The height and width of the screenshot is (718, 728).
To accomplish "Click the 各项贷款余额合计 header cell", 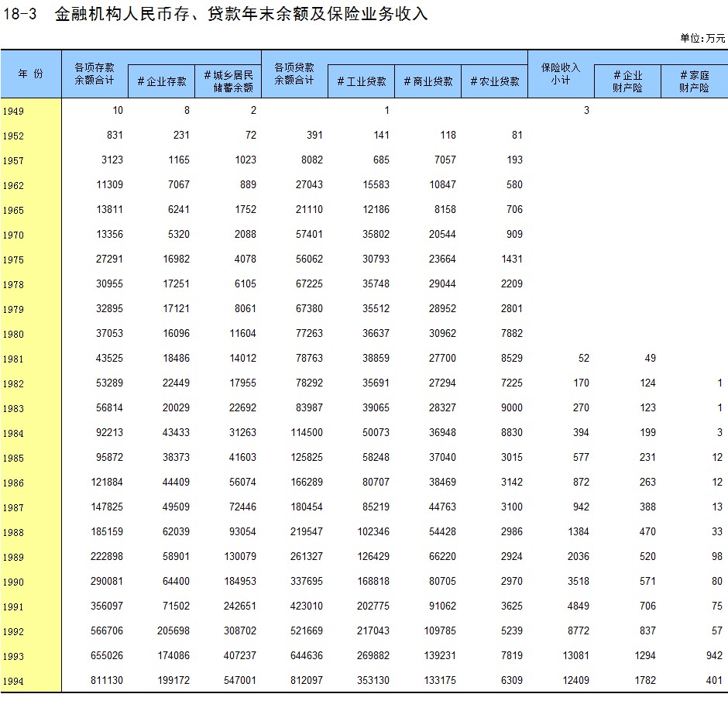I will click(x=294, y=74).
